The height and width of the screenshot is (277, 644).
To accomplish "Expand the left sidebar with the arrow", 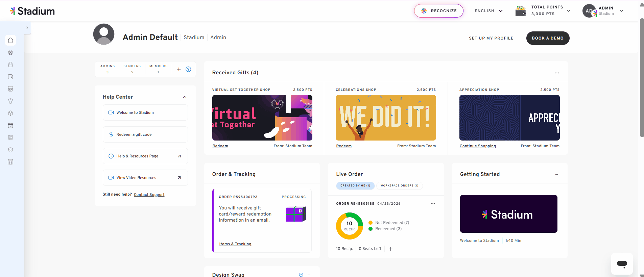I will click(x=27, y=28).
